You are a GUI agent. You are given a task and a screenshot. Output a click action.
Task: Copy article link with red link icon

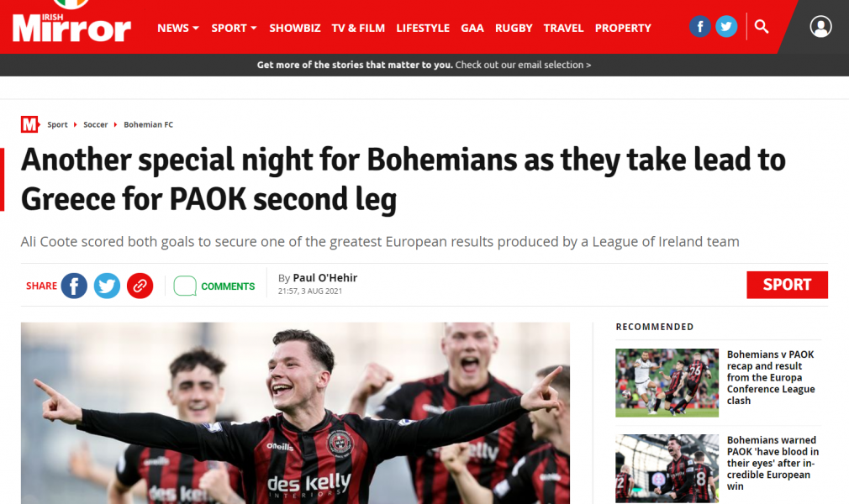tap(140, 286)
